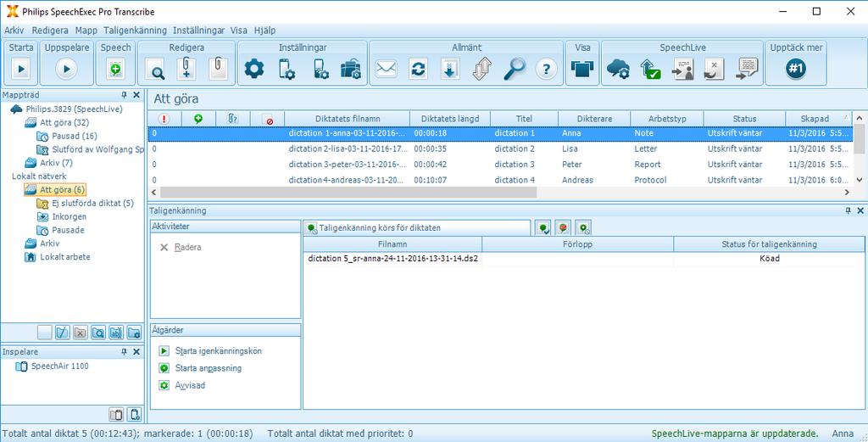Select Arkiv (7) folder

(x=48, y=163)
